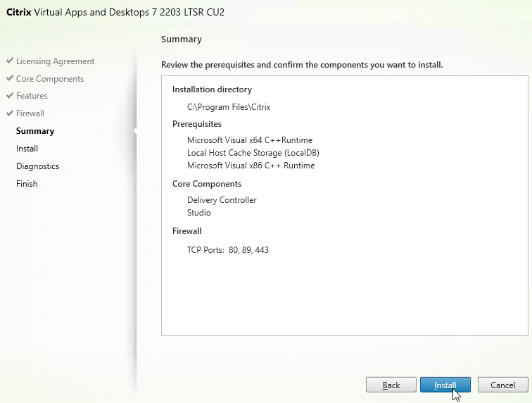Click the TCP Ports 80, 89, 443 line

click(228, 250)
